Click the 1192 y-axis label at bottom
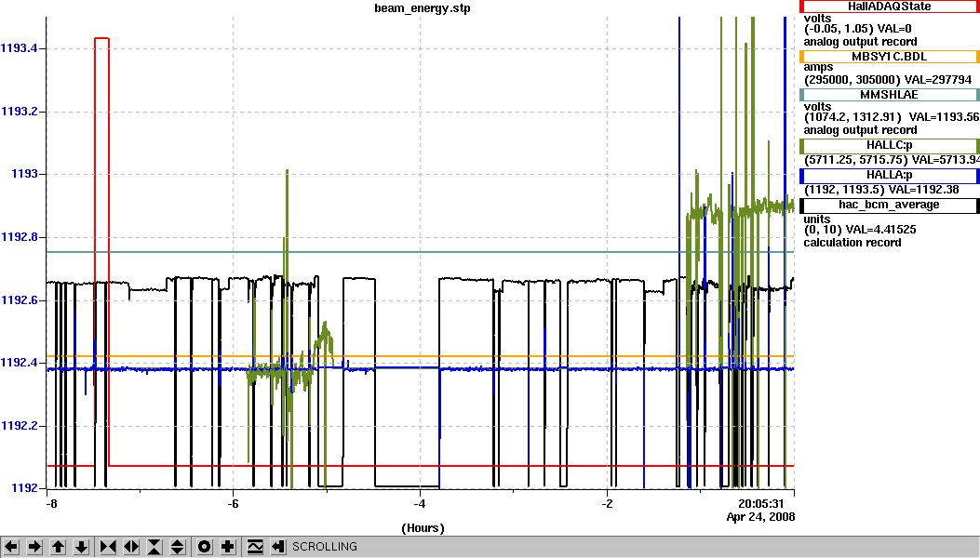The height and width of the screenshot is (558, 980). pyautogui.click(x=24, y=488)
